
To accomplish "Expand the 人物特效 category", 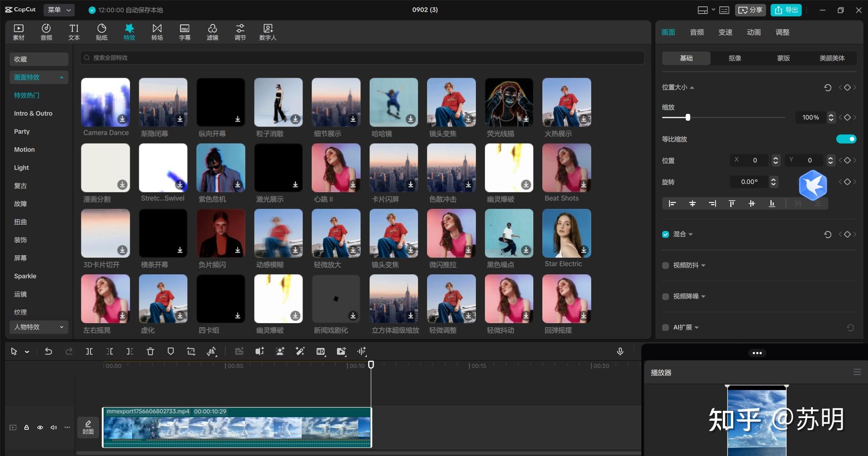I will (39, 327).
